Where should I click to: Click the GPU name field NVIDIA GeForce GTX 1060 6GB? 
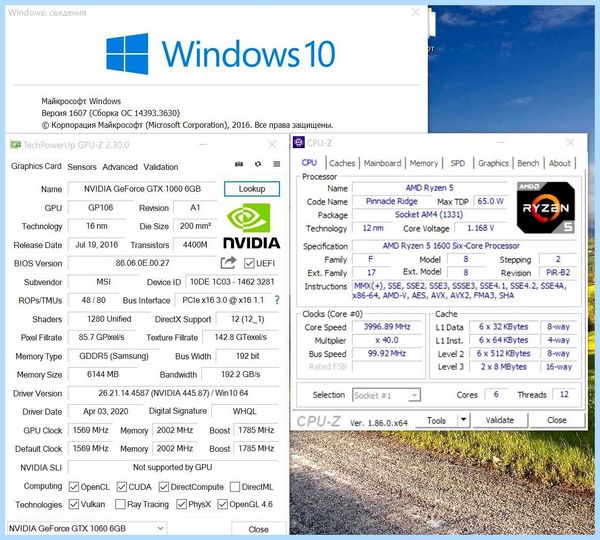[142, 189]
